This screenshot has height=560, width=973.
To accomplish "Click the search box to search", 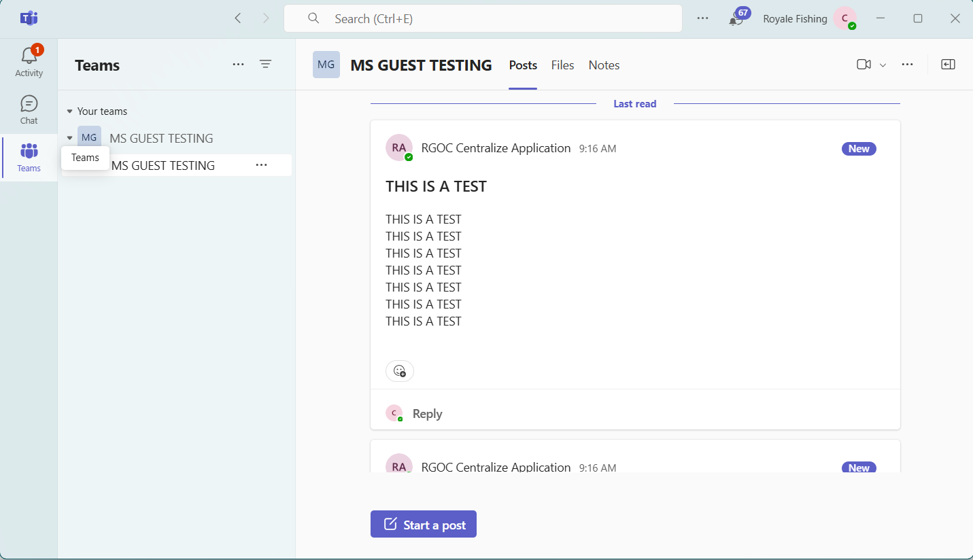I will tap(483, 18).
